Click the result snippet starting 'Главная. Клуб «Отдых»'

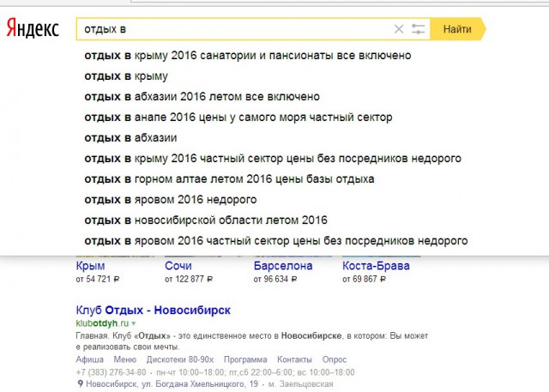point(252,341)
